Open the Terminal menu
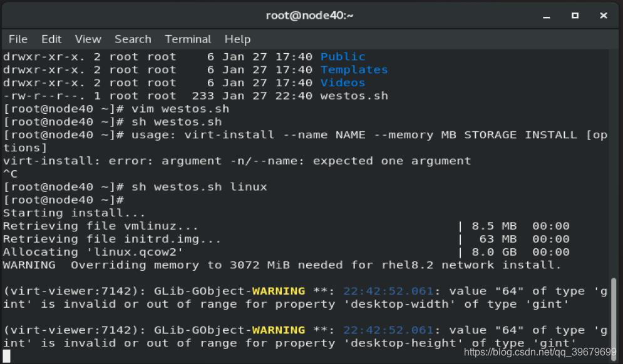Viewport: 623px width, 364px height. 188,39
